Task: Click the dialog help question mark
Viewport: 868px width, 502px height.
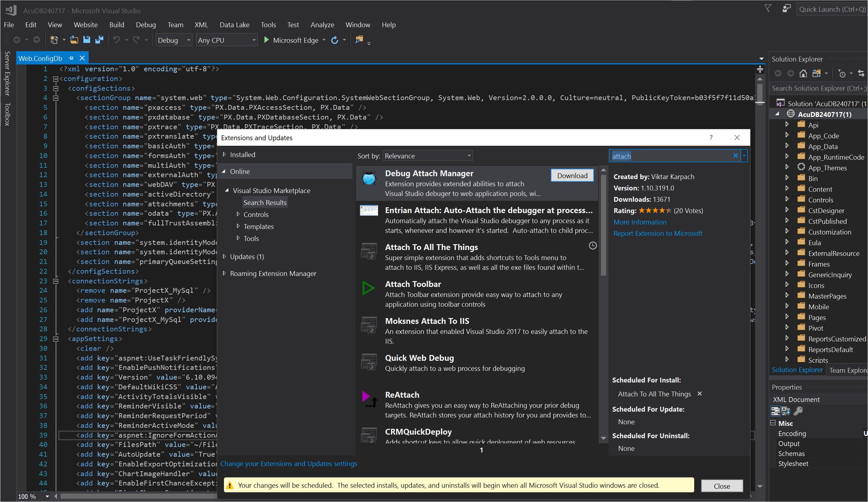Action: coord(711,138)
